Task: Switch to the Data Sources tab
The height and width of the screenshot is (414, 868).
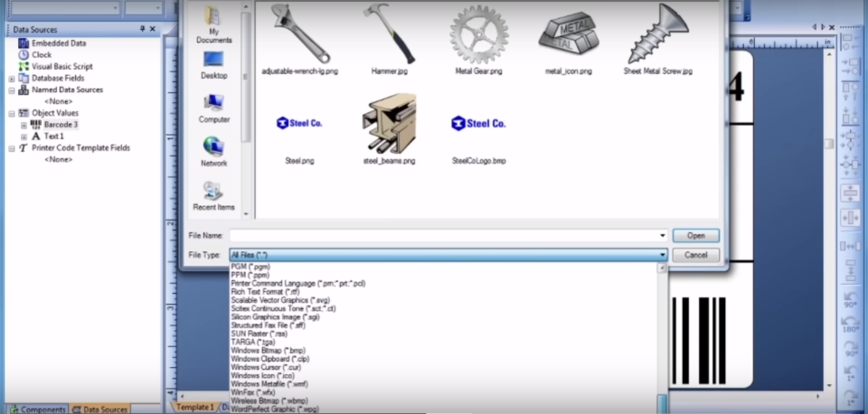Action: point(99,409)
